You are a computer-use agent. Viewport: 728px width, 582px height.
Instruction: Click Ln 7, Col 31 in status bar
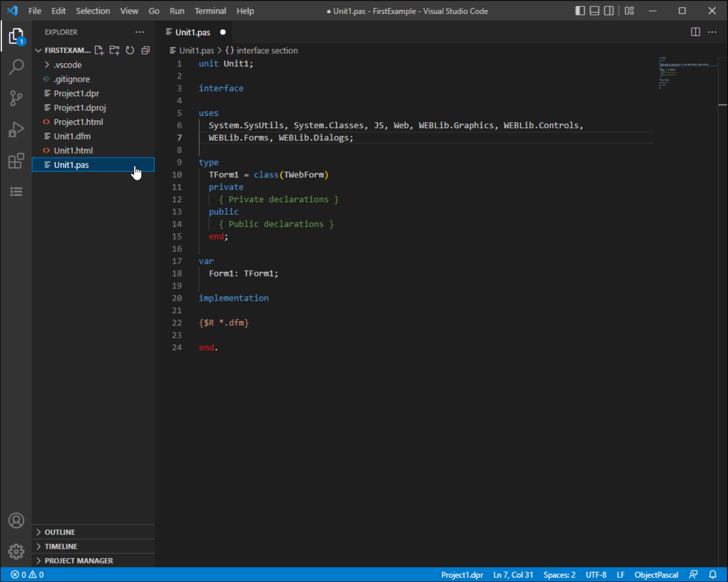click(513, 574)
